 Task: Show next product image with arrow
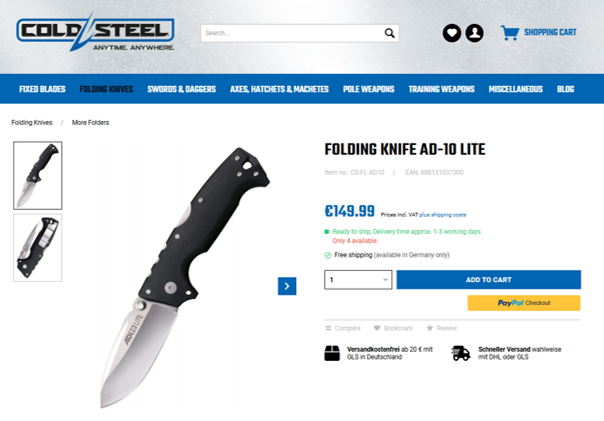pos(287,286)
